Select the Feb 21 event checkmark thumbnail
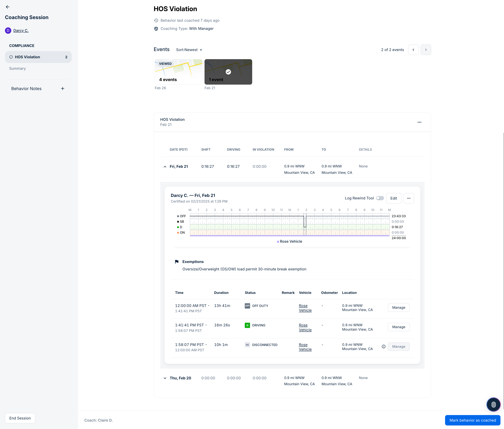Viewport: 504px width, 429px height. pyautogui.click(x=228, y=72)
